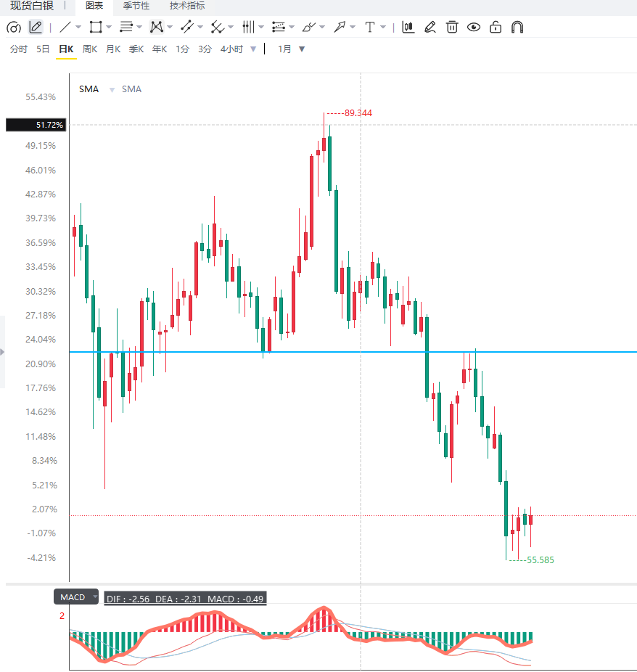Image resolution: width=637 pixels, height=672 pixels.
Task: Open the candlestick chart style icon
Action: point(408,28)
